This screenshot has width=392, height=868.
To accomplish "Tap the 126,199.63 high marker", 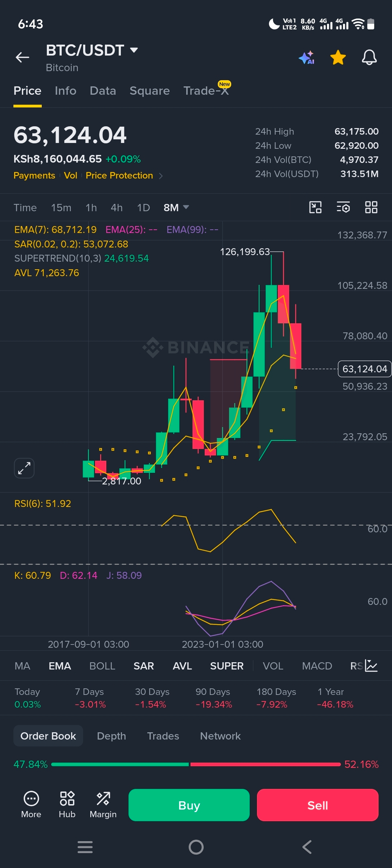I will pyautogui.click(x=245, y=252).
